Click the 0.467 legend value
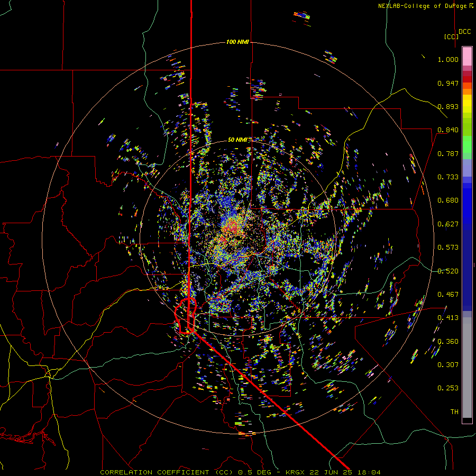476x476 pixels. pos(448,295)
